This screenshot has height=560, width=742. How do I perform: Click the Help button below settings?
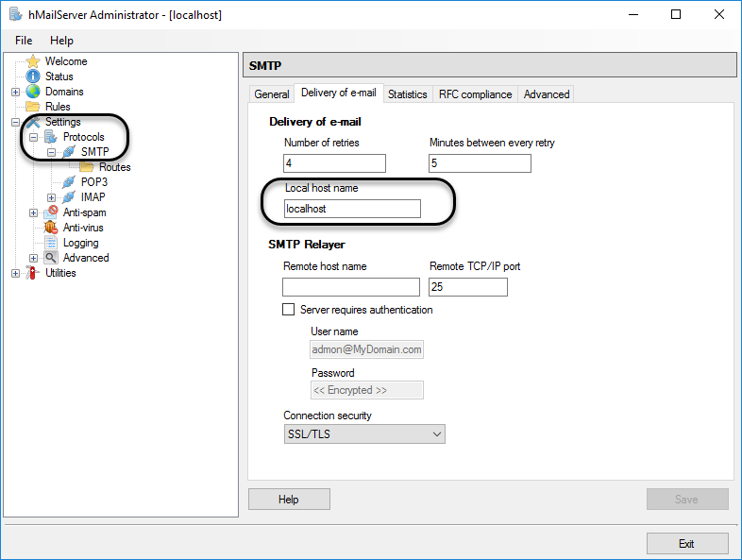pyautogui.click(x=289, y=500)
